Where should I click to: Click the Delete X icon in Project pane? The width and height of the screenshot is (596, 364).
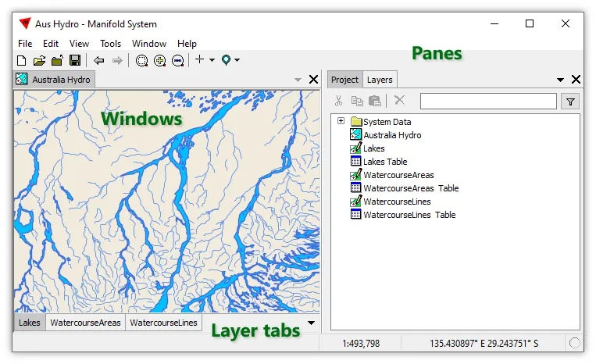pos(399,100)
